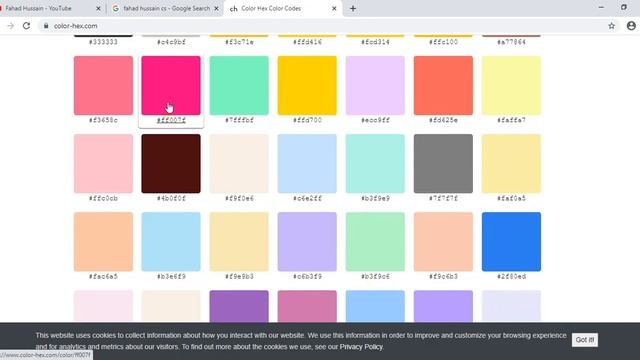Click the address bar showing color-hex.com

pos(327,26)
